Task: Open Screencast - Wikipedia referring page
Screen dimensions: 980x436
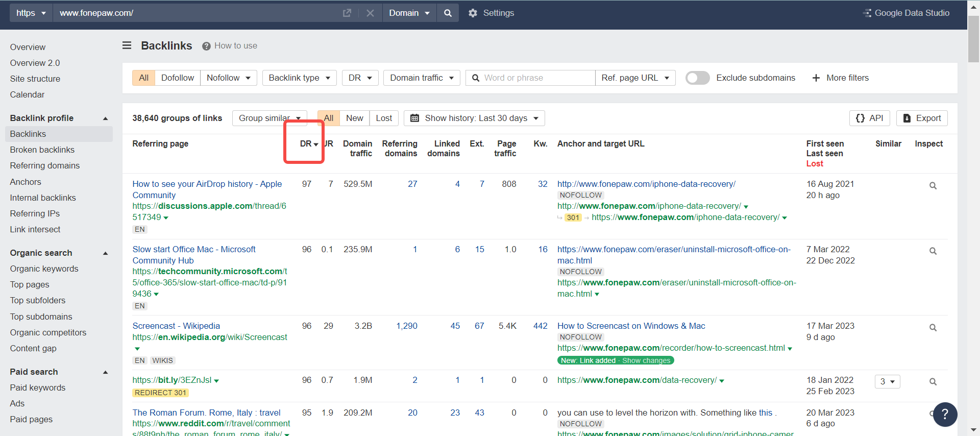Action: [x=176, y=326]
